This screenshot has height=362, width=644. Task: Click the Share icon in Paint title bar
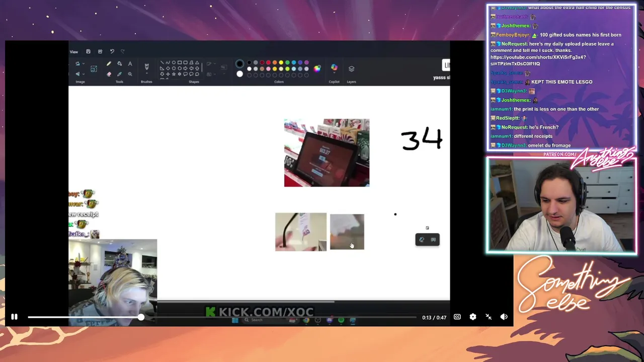click(x=100, y=51)
